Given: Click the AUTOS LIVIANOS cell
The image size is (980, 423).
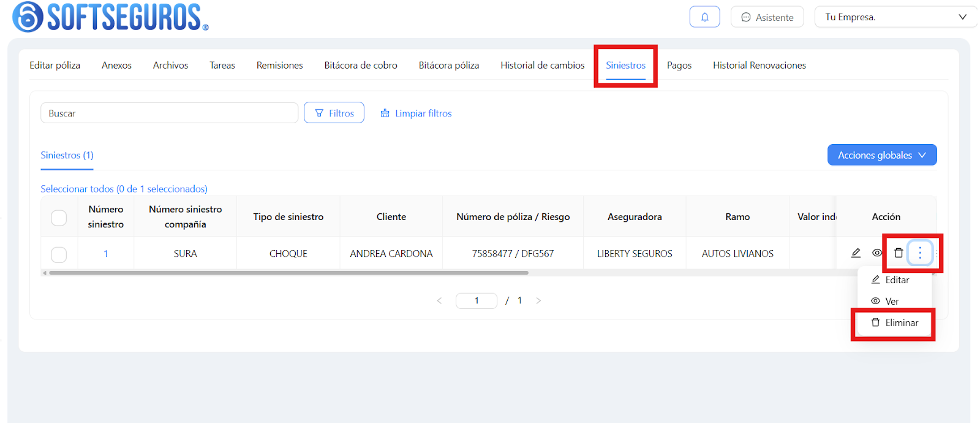Looking at the screenshot, I should [x=737, y=254].
